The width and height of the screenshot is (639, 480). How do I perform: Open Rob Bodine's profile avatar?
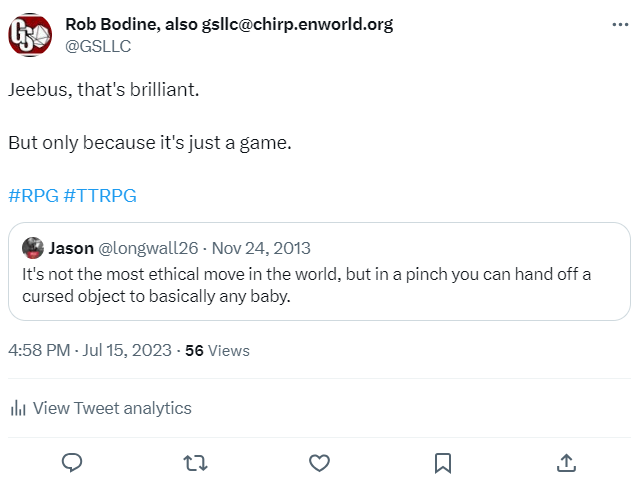tap(30, 36)
